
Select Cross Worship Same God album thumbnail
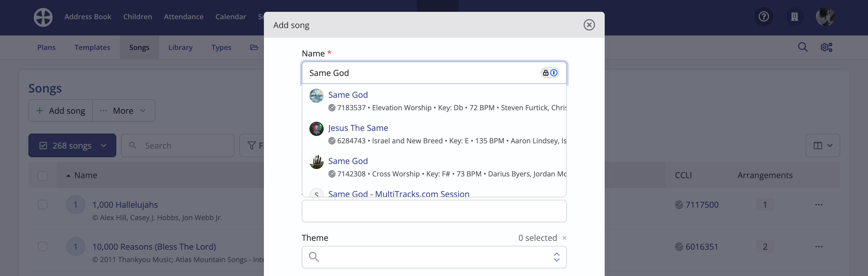click(x=316, y=162)
